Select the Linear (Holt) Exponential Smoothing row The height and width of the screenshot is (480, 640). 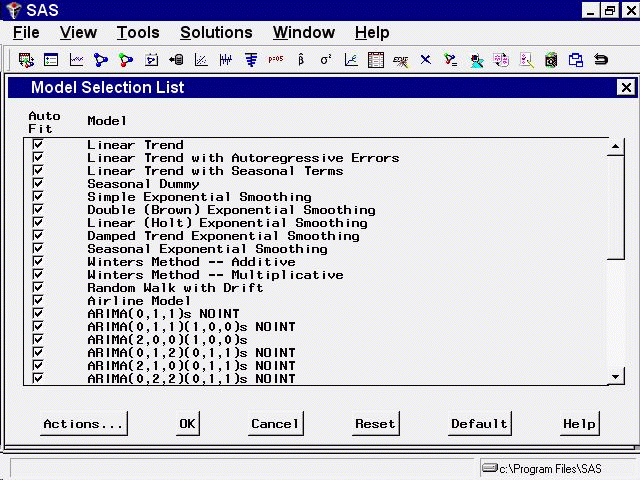[227, 223]
